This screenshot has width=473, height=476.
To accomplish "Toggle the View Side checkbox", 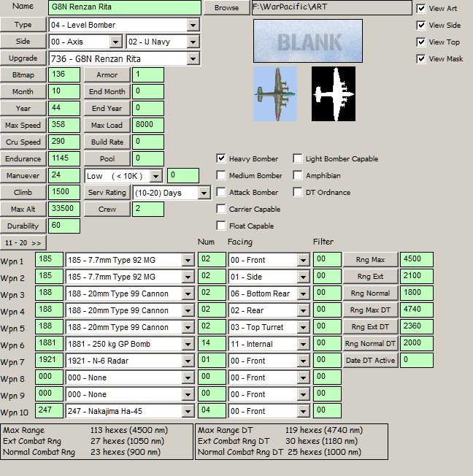I will click(420, 26).
